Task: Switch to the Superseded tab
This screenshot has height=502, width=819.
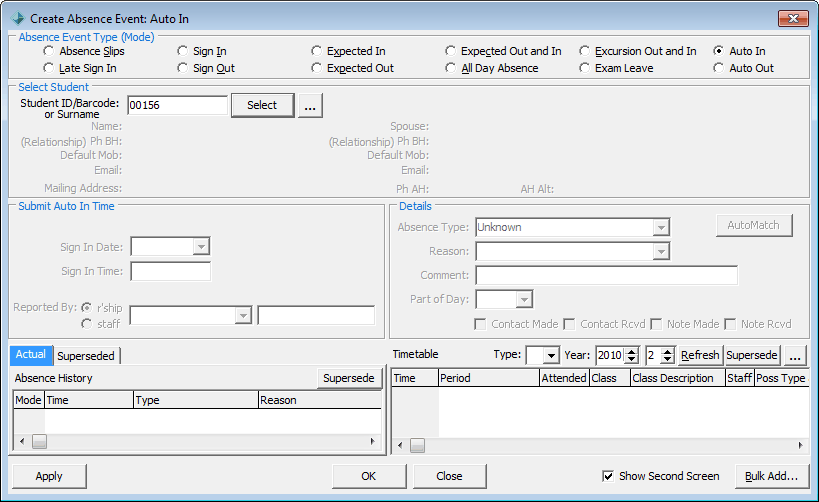Action: pos(86,356)
